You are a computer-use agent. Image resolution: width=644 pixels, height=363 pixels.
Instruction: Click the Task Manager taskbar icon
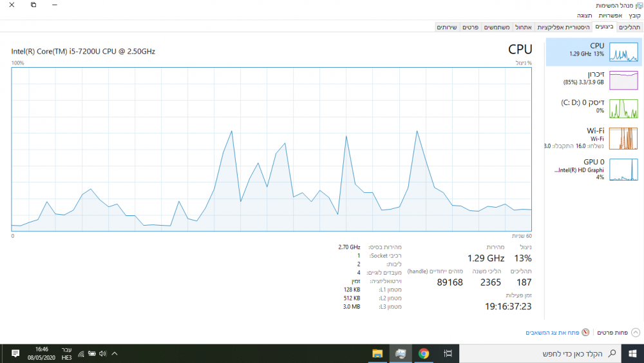pyautogui.click(x=400, y=353)
